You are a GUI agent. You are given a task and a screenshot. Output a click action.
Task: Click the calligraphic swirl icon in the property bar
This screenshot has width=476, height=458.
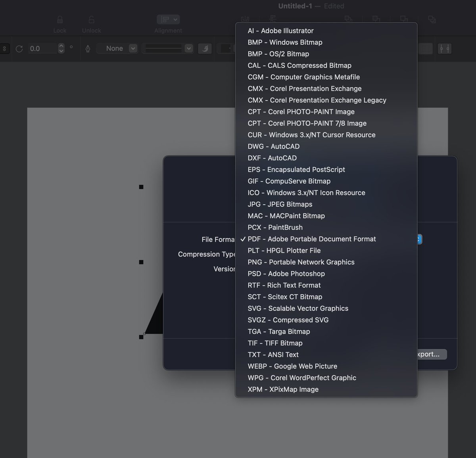tap(205, 48)
